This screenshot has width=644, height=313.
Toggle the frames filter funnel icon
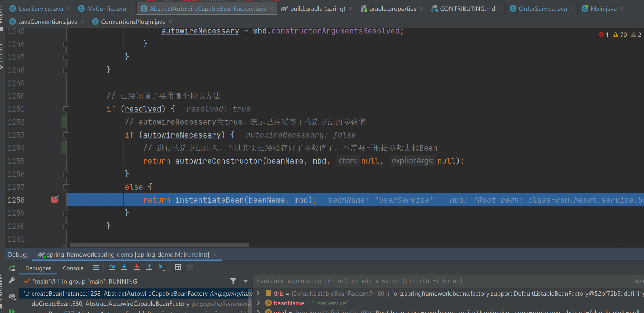click(x=233, y=281)
